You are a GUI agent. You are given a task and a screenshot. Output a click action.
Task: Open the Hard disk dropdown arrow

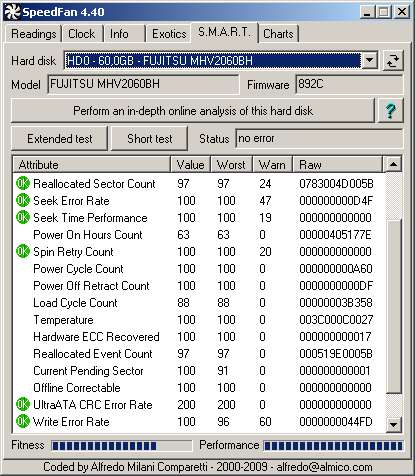[x=369, y=60]
